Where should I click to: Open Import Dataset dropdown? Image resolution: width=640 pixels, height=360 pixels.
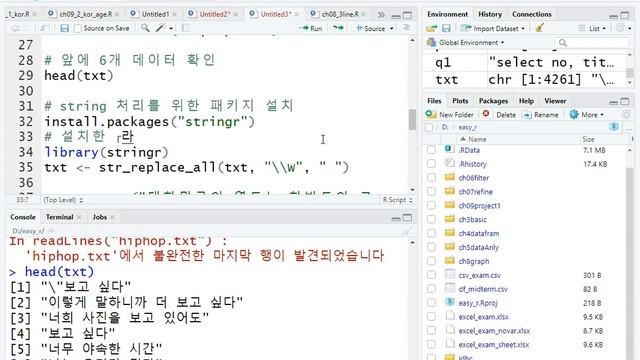(492, 29)
